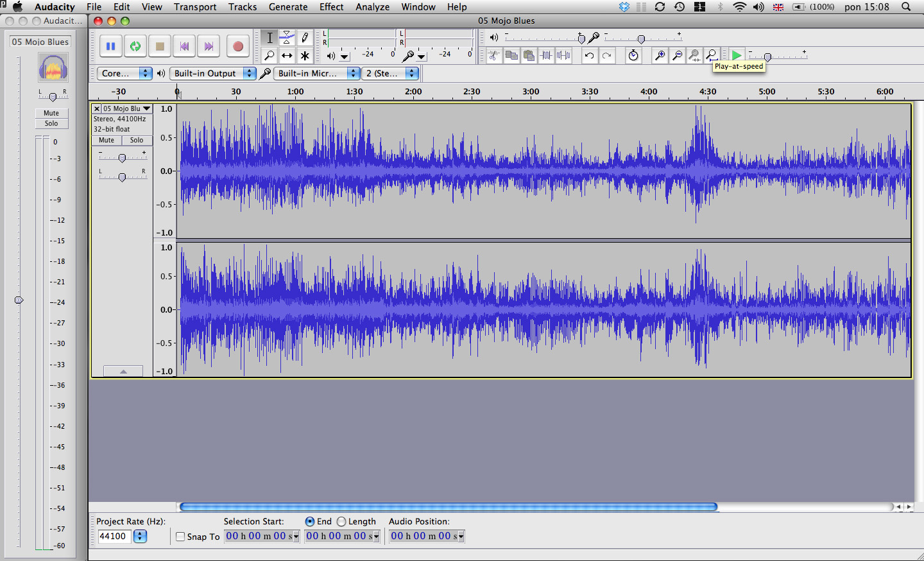The height and width of the screenshot is (561, 924).
Task: Open the Generate menu
Action: (x=288, y=7)
